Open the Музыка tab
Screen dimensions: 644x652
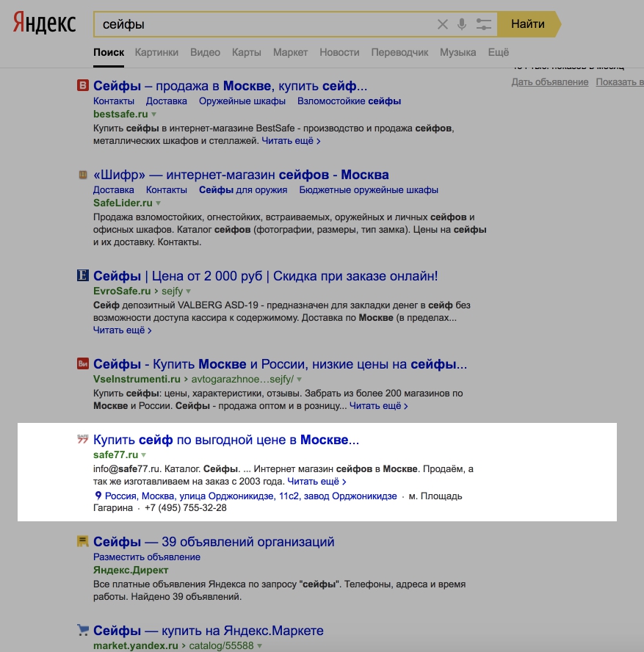457,52
